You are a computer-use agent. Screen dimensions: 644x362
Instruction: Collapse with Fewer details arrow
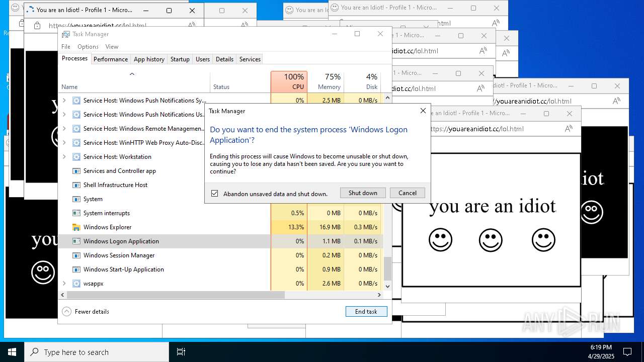66,312
